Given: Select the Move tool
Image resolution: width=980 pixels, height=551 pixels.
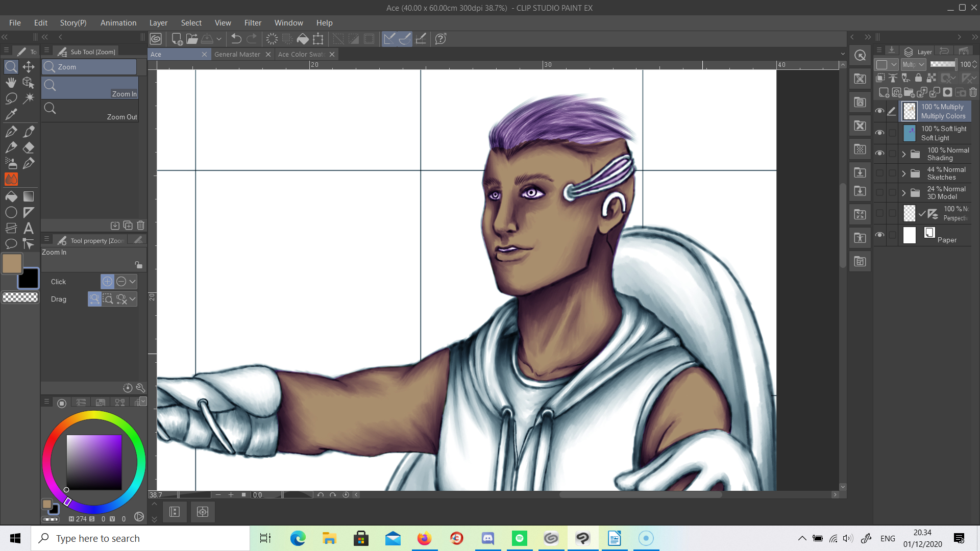Looking at the screenshot, I should pos(28,66).
